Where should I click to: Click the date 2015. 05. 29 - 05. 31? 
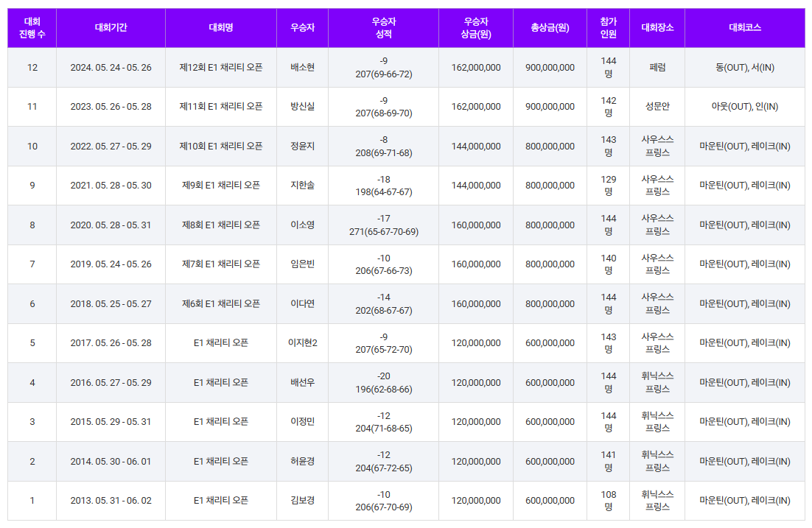click(111, 421)
